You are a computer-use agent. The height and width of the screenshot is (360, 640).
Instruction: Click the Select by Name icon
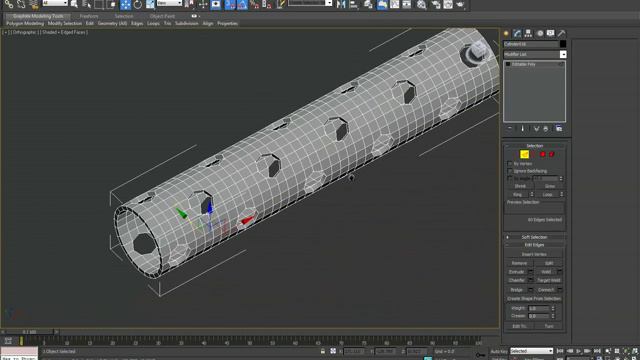[x=87, y=4]
